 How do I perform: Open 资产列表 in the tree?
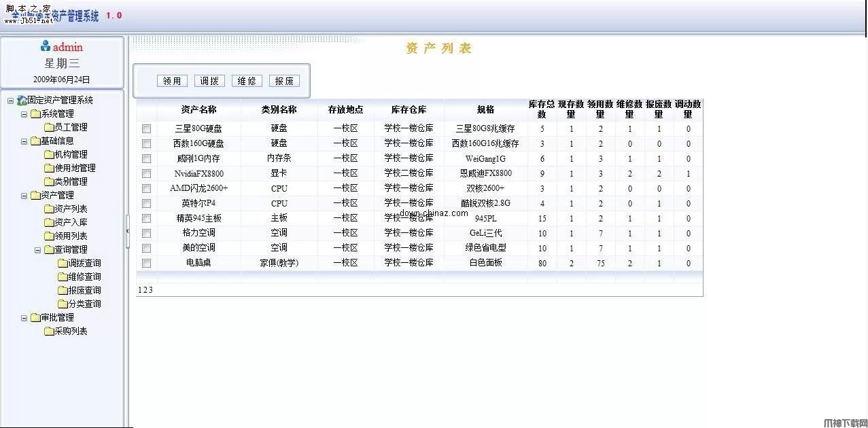[71, 209]
